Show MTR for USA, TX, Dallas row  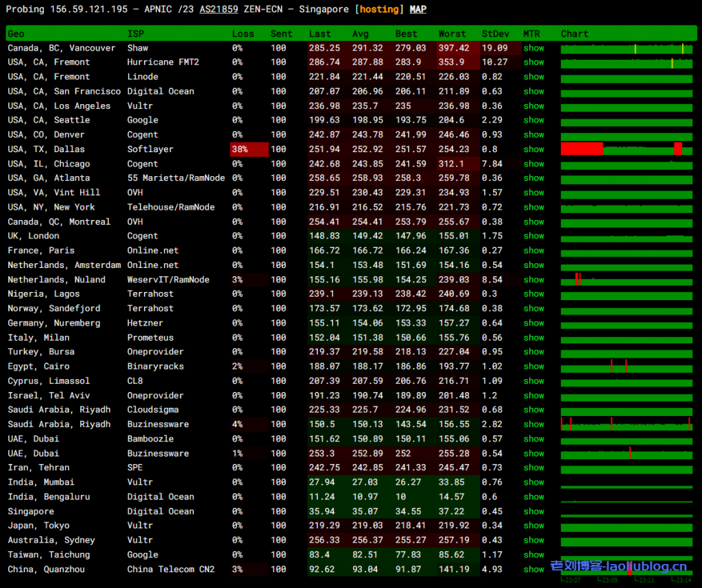(x=533, y=149)
